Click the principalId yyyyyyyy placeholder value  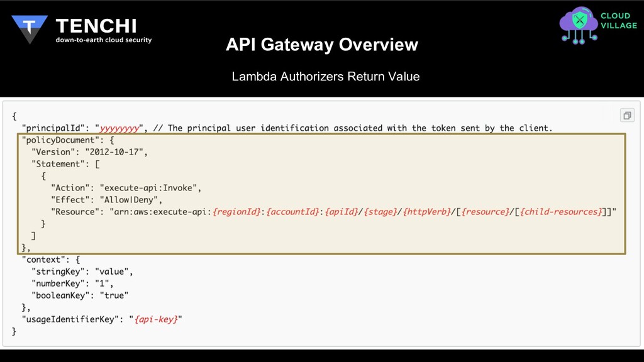click(x=119, y=128)
